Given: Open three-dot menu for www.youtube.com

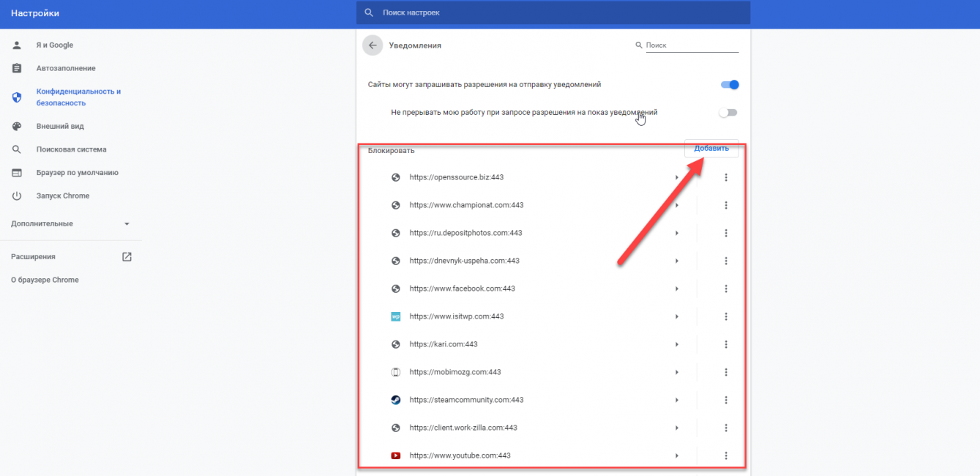Looking at the screenshot, I should [725, 455].
